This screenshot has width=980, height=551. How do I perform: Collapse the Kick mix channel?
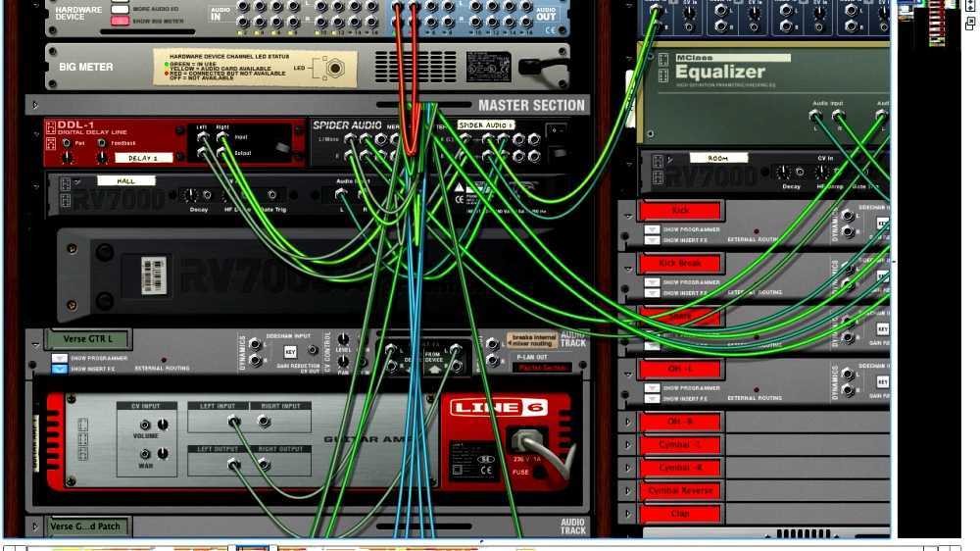coord(627,216)
